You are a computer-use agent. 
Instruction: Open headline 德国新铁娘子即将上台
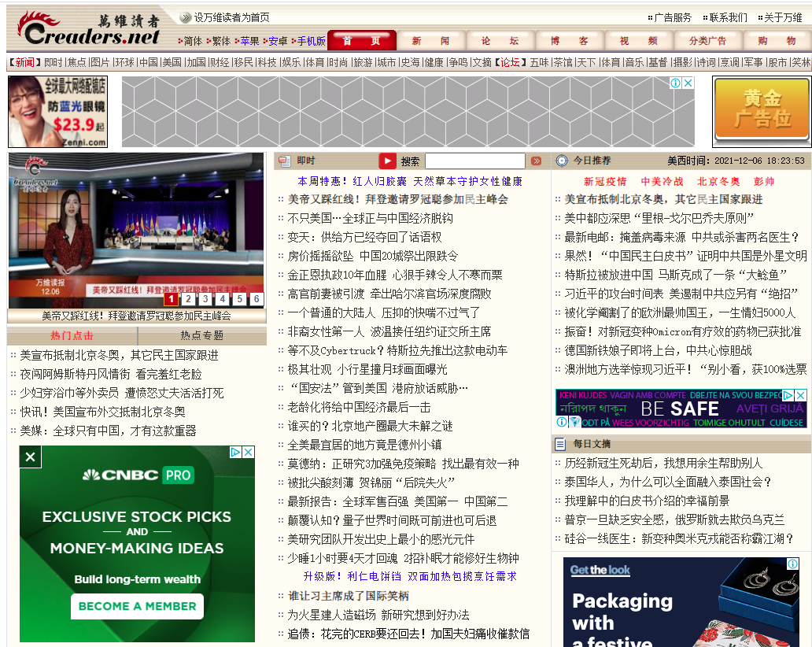coord(659,351)
